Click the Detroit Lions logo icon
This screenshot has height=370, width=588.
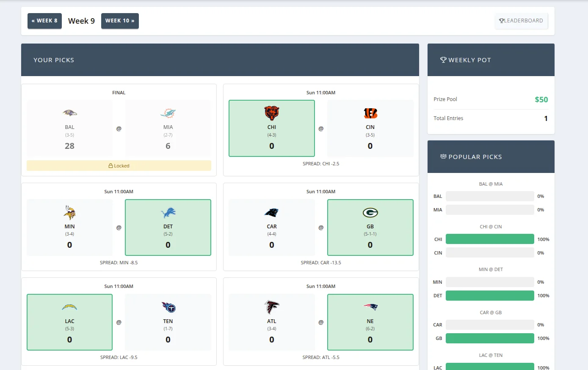pos(168,212)
